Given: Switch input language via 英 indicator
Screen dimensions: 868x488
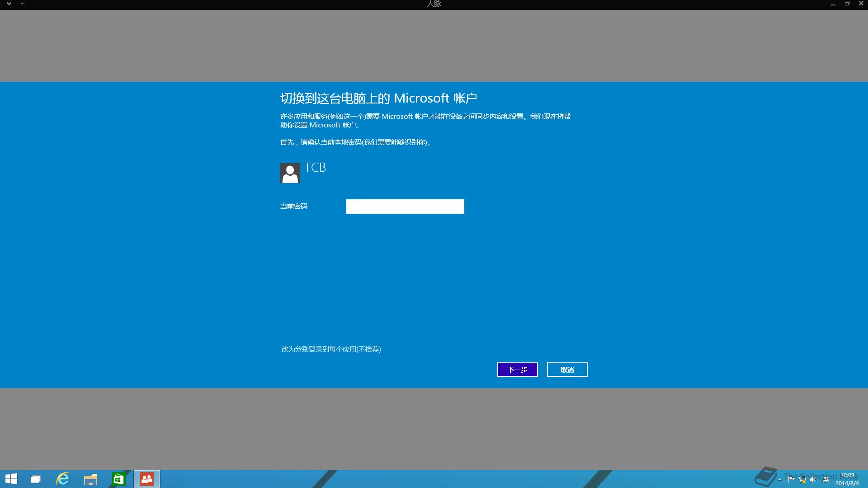Looking at the screenshot, I should [826, 480].
